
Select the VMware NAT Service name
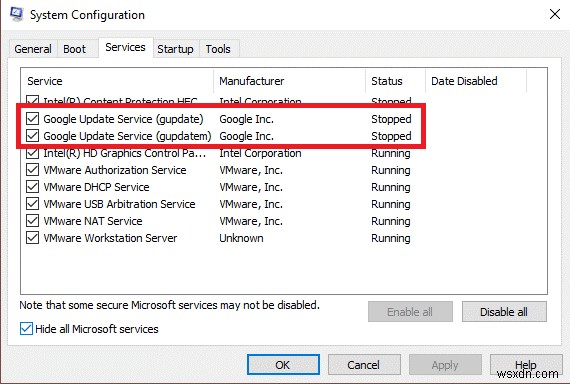pyautogui.click(x=93, y=221)
